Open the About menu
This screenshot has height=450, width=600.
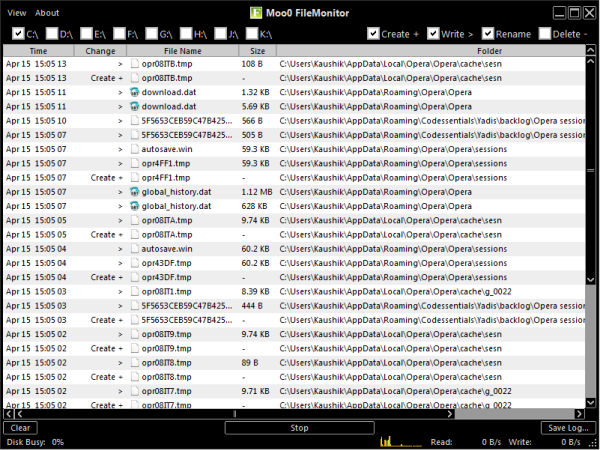[47, 13]
